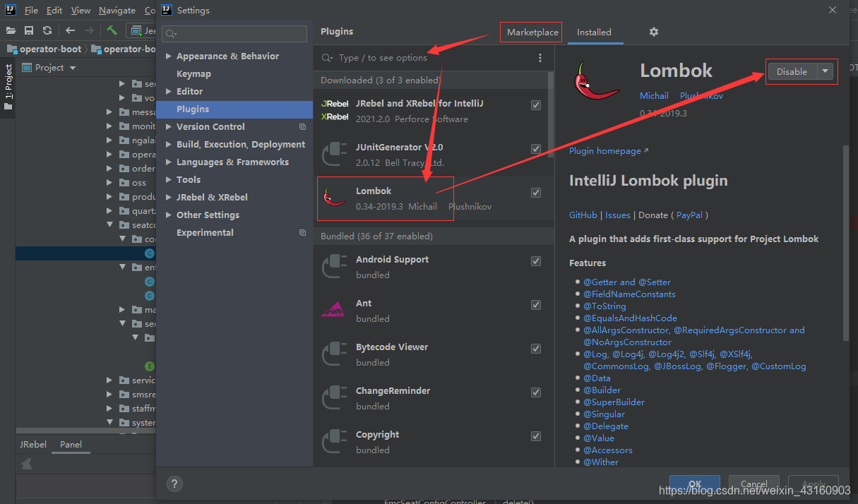Viewport: 858px width, 504px height.
Task: Open the plugins gear settings icon
Action: [x=653, y=32]
